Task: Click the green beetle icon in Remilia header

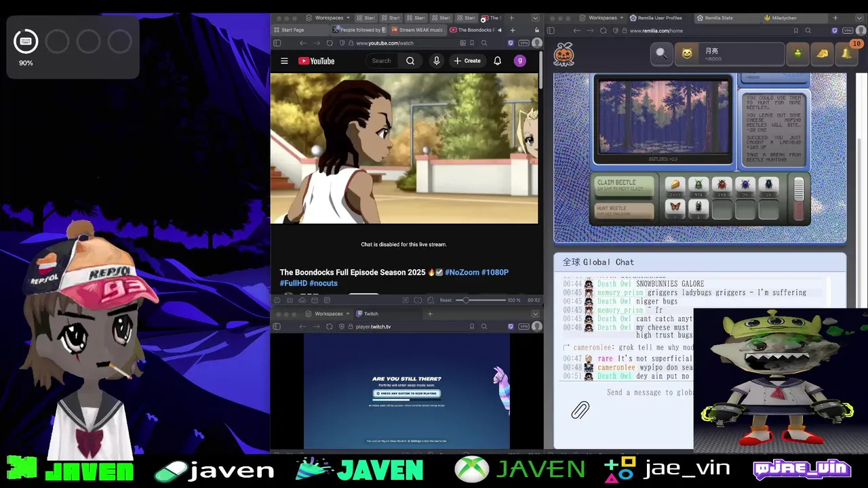Action: pos(797,54)
